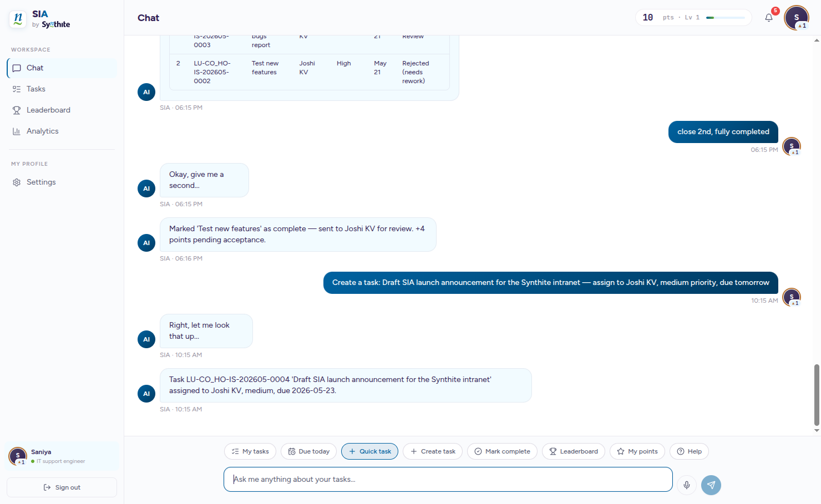
Task: Click the scrollbar down arrow
Action: click(x=817, y=430)
